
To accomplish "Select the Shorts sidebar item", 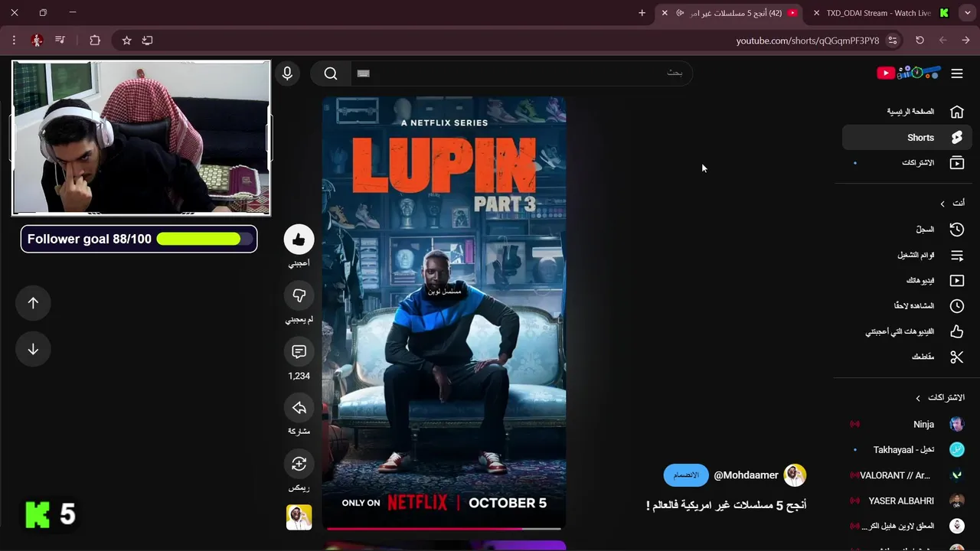I will pos(907,138).
